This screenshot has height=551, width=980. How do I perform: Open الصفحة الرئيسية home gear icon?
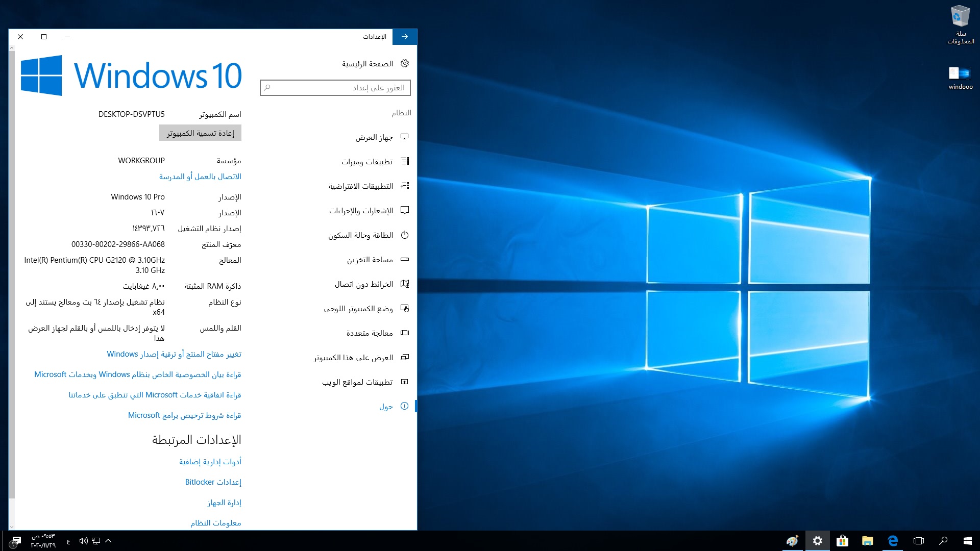pos(405,64)
